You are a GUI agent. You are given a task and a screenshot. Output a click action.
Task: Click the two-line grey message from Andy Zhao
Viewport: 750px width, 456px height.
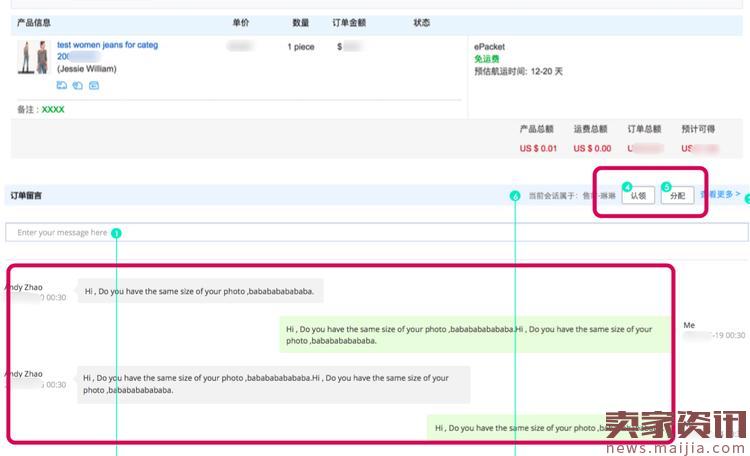click(x=273, y=384)
